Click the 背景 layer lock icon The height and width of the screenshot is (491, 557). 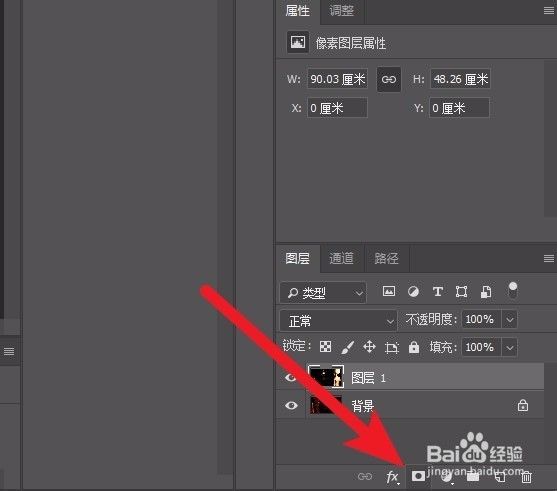click(x=523, y=405)
